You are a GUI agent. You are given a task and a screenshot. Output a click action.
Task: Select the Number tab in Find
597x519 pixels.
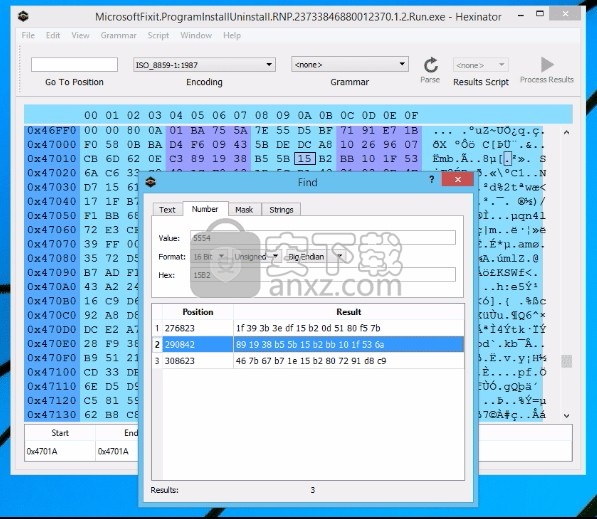(205, 209)
